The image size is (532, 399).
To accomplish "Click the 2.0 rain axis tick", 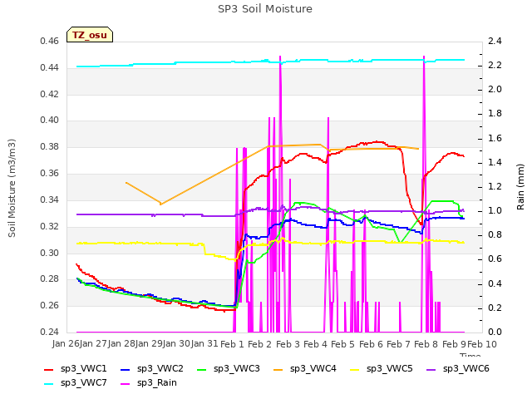I will click(495, 90).
